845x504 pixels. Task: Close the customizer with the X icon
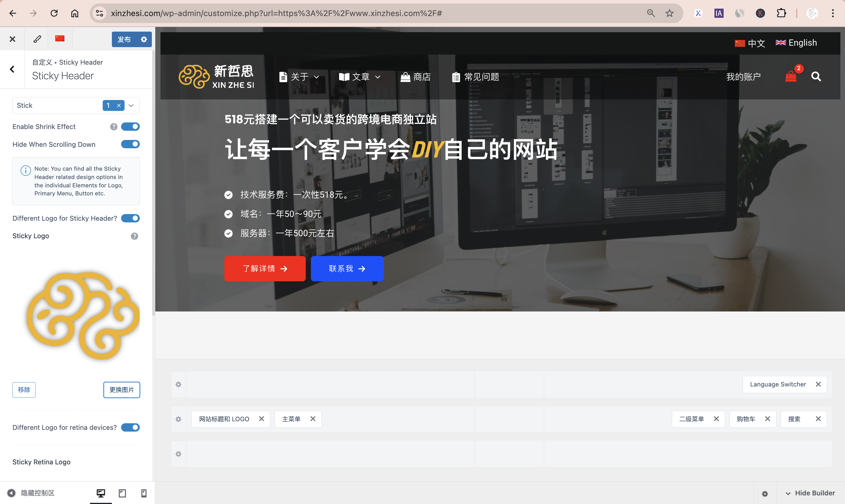click(12, 39)
